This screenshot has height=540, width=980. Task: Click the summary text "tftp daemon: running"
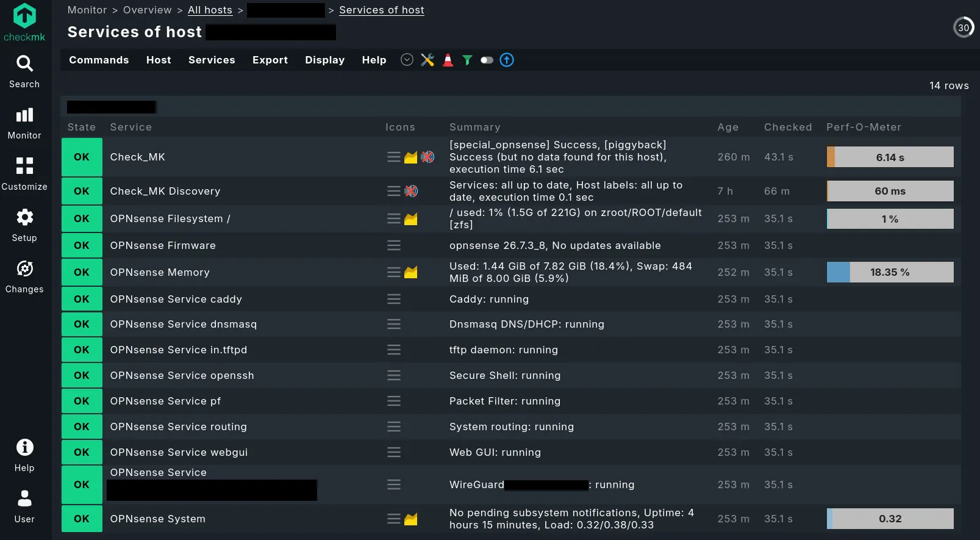pyautogui.click(x=504, y=350)
